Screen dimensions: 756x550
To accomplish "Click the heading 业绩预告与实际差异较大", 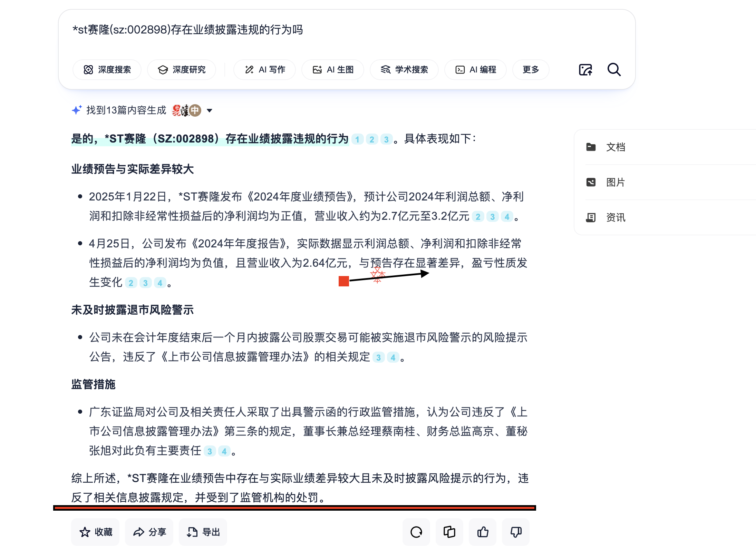I will click(x=133, y=169).
